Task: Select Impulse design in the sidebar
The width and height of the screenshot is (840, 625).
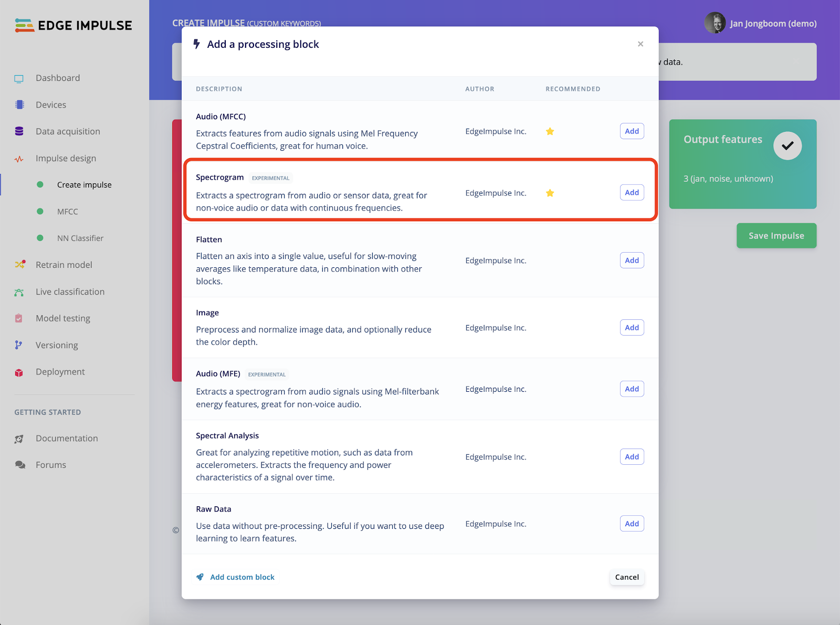Action: (x=66, y=158)
